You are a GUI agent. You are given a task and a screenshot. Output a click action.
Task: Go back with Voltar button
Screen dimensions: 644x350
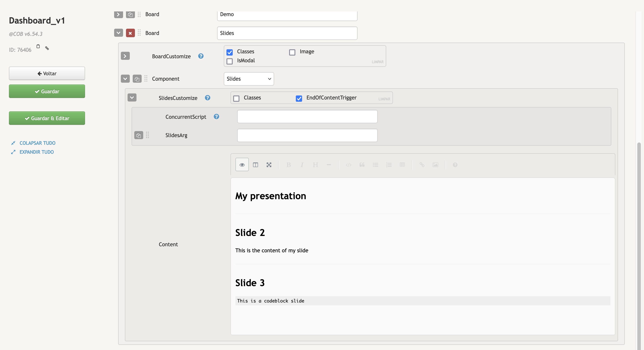(47, 73)
